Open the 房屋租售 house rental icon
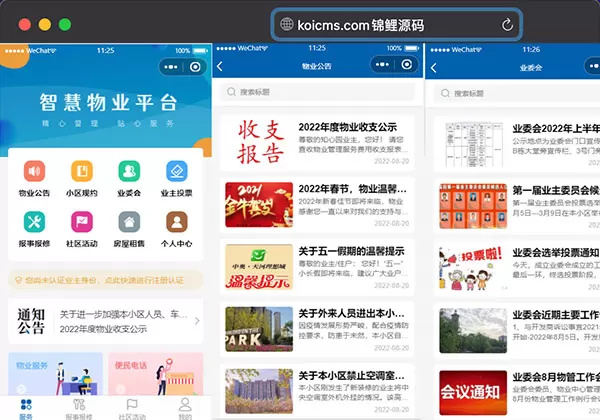Viewport: 600px width, 420px height. coord(129,222)
